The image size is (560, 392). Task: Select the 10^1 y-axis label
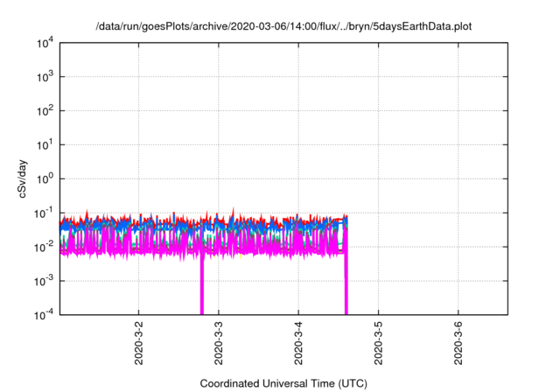(45, 144)
